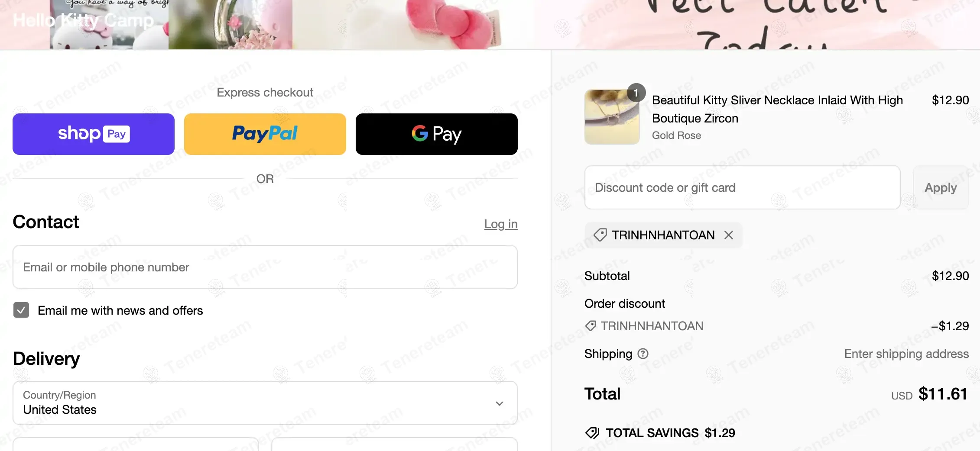Click tag icon beside Order discount code
Viewport: 980px width, 451px height.
tap(591, 326)
